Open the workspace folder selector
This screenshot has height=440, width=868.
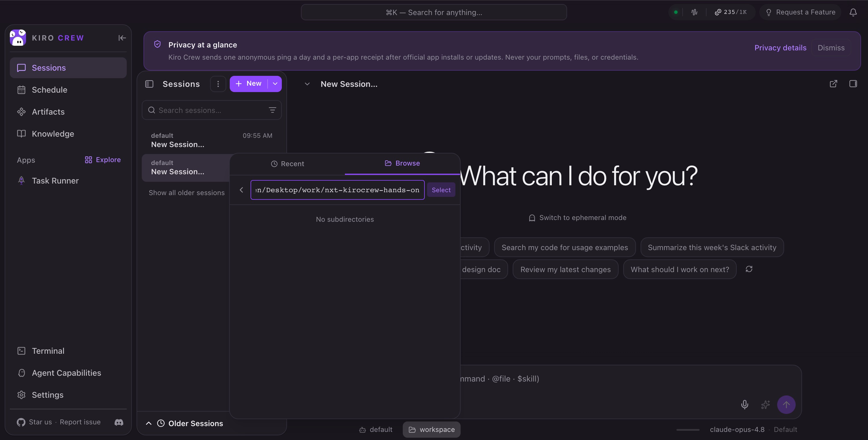click(431, 430)
